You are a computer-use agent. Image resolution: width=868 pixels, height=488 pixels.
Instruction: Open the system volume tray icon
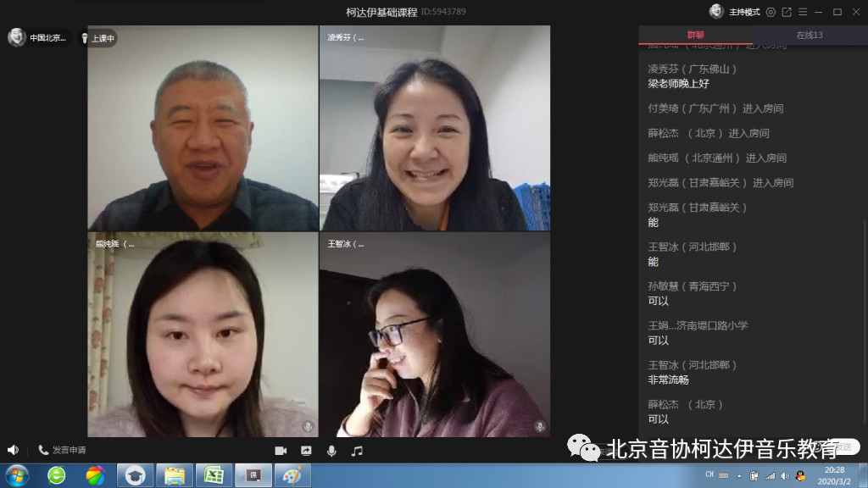pos(785,476)
